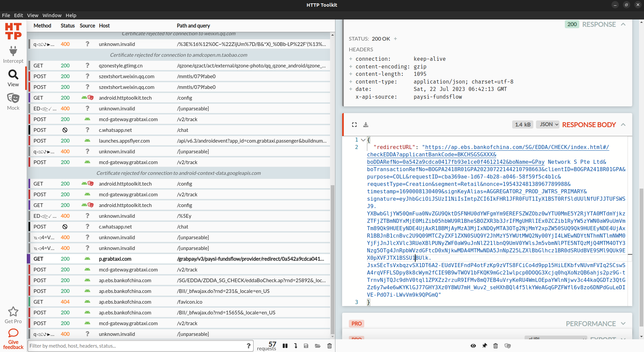This screenshot has height=352, width=644.
Task: Click the 200 response status badge
Action: pyautogui.click(x=572, y=24)
